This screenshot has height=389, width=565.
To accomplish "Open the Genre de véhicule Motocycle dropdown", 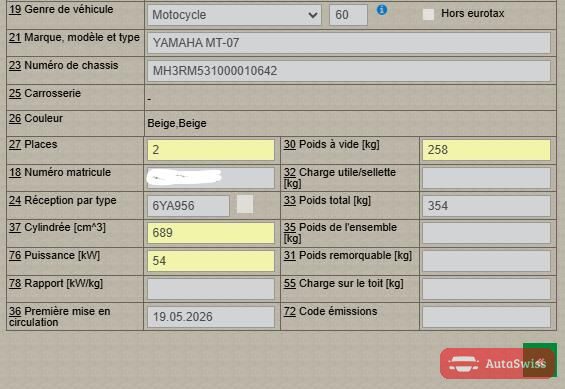I will click(234, 15).
